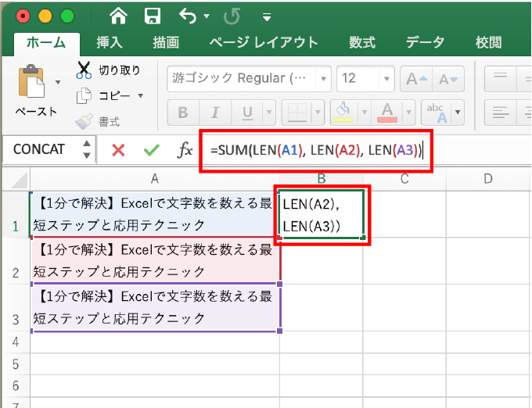This screenshot has height=408, width=532.
Task: Click cell A3 highlighted in purple
Action: coord(155,308)
